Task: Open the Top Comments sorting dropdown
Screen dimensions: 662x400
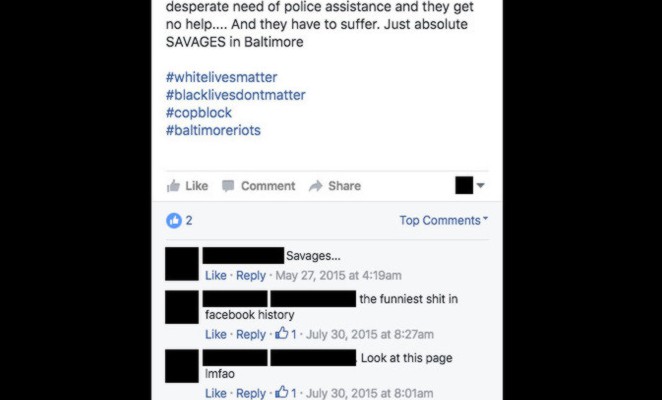Action: [443, 220]
